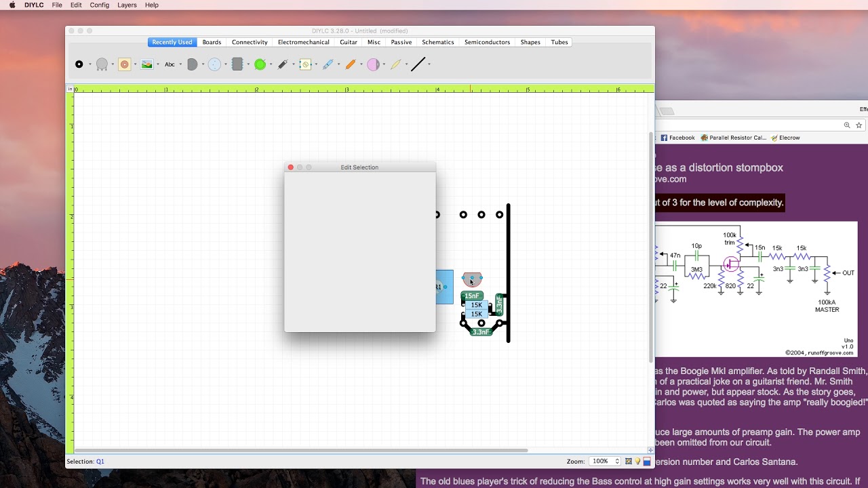This screenshot has width=868, height=488.
Task: Close the Edit Selection dialog
Action: [x=290, y=167]
